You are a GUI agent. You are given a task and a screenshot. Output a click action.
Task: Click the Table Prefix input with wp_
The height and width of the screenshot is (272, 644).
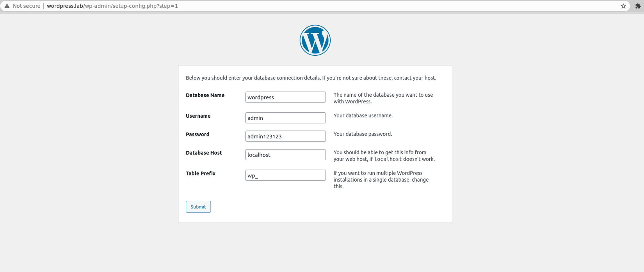285,175
